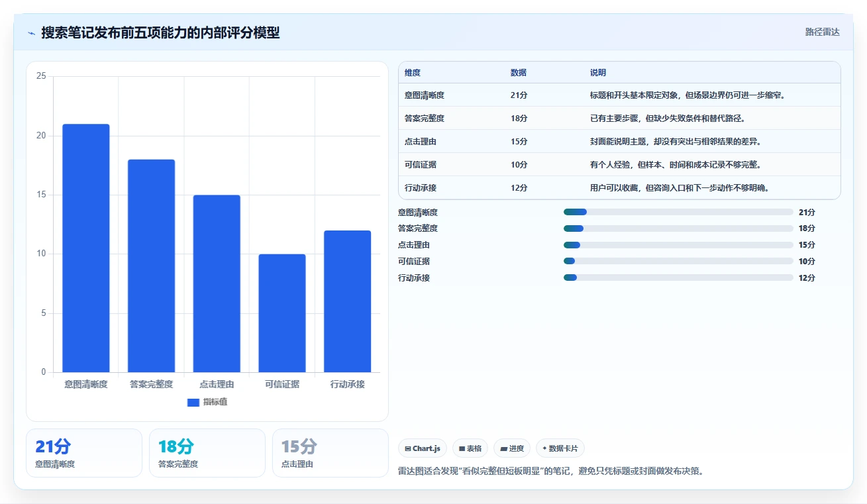Click the 10分 value beside progress bar
The image size is (867, 504).
pyautogui.click(x=807, y=261)
